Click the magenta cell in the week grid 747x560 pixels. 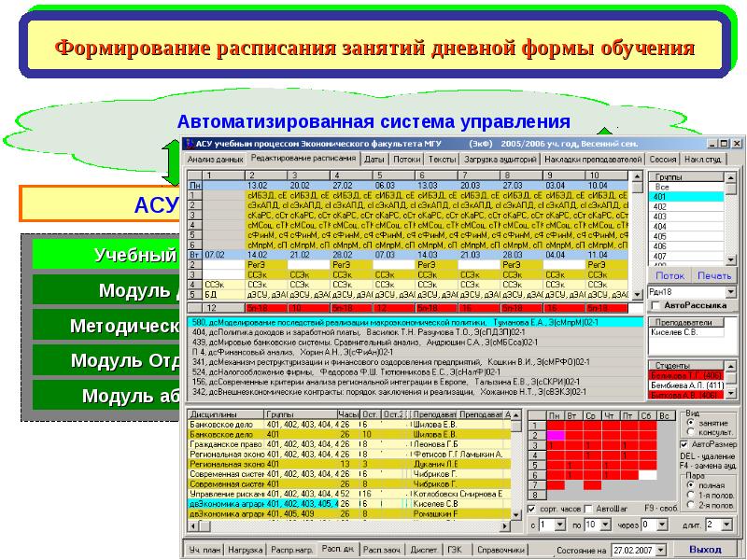tap(557, 434)
